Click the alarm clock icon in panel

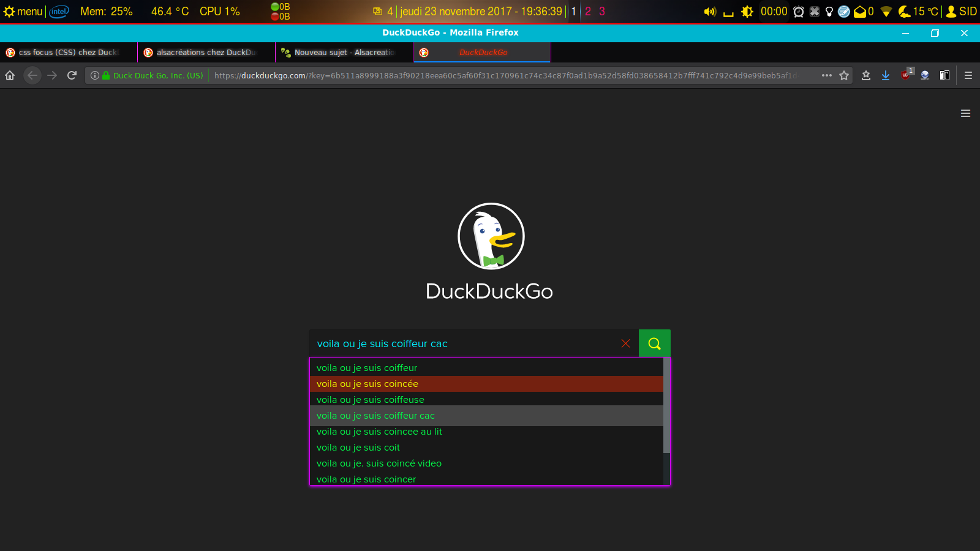pyautogui.click(x=799, y=12)
